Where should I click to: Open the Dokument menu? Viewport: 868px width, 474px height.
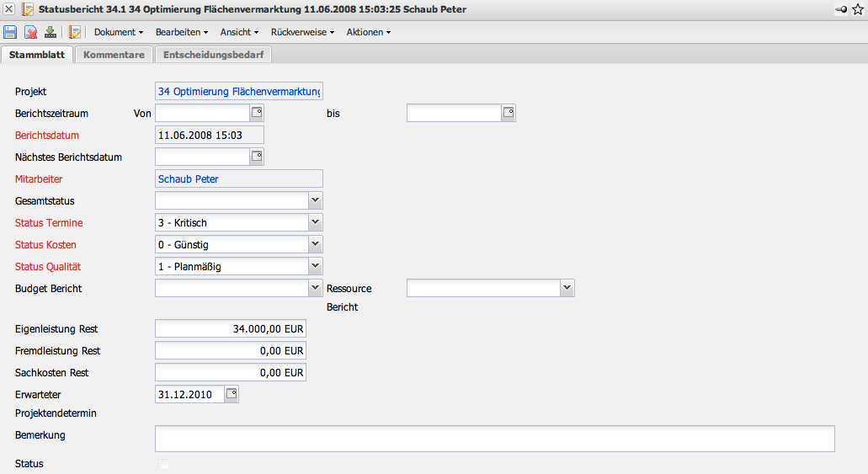119,32
